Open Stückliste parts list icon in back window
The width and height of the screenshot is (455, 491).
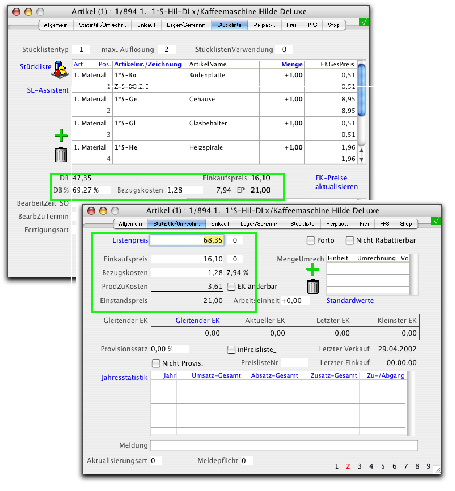60,69
